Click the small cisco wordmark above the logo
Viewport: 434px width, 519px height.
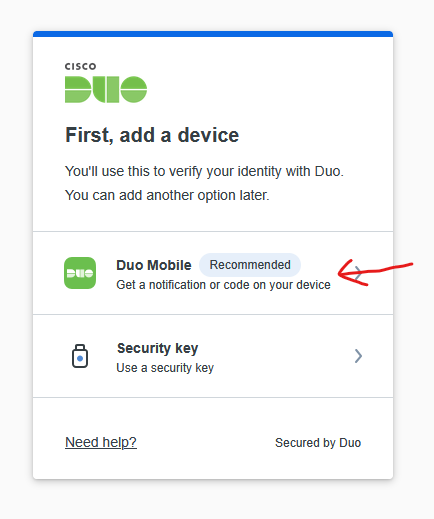81,66
